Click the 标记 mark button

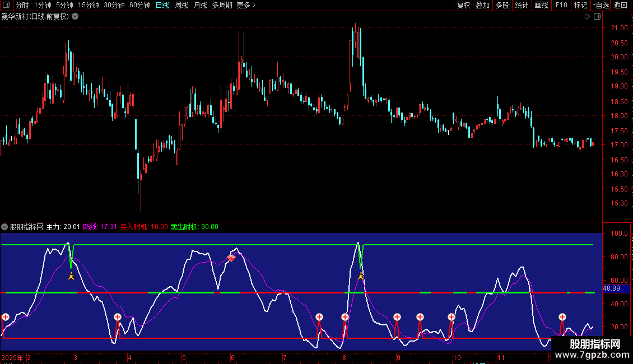coord(580,5)
